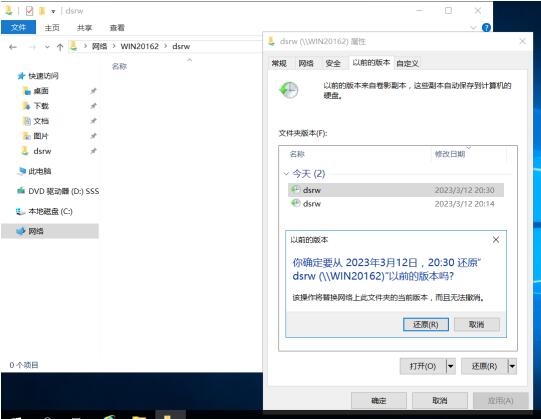Viewport: 541px width, 419px height.
Task: Switch to the 安全 tab
Action: 333,63
